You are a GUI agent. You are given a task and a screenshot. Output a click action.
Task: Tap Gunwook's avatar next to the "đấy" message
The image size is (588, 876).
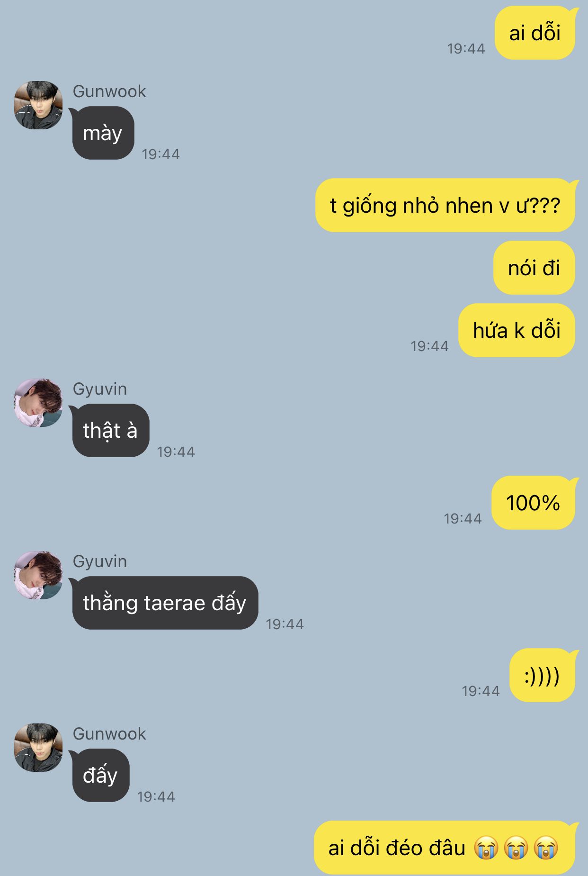coord(38,748)
